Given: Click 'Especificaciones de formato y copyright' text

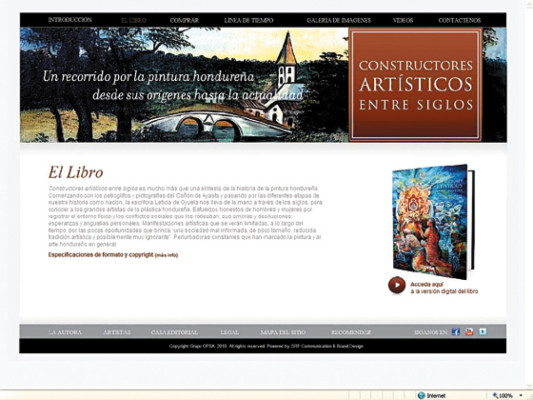Looking at the screenshot, I should pos(101,255).
